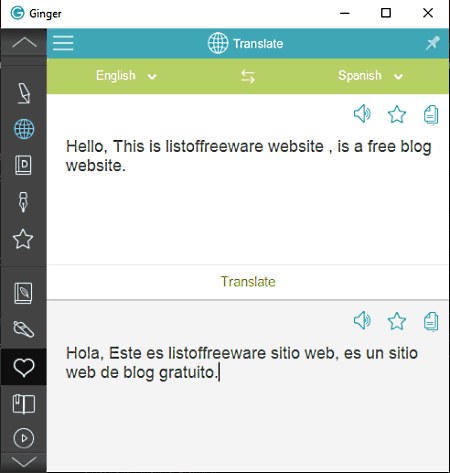Select the Translate globe in sidebar

click(24, 129)
